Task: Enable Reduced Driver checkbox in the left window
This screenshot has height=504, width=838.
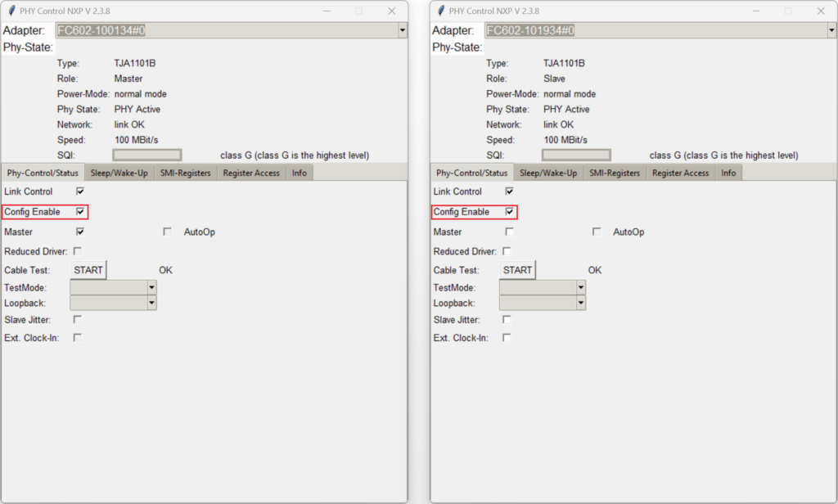Action: (x=78, y=250)
